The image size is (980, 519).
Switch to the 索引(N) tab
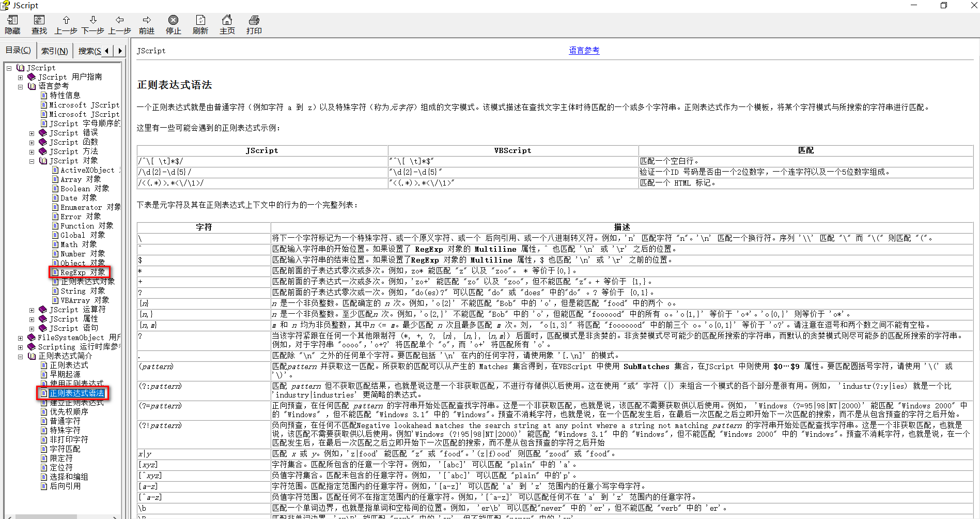click(x=54, y=50)
